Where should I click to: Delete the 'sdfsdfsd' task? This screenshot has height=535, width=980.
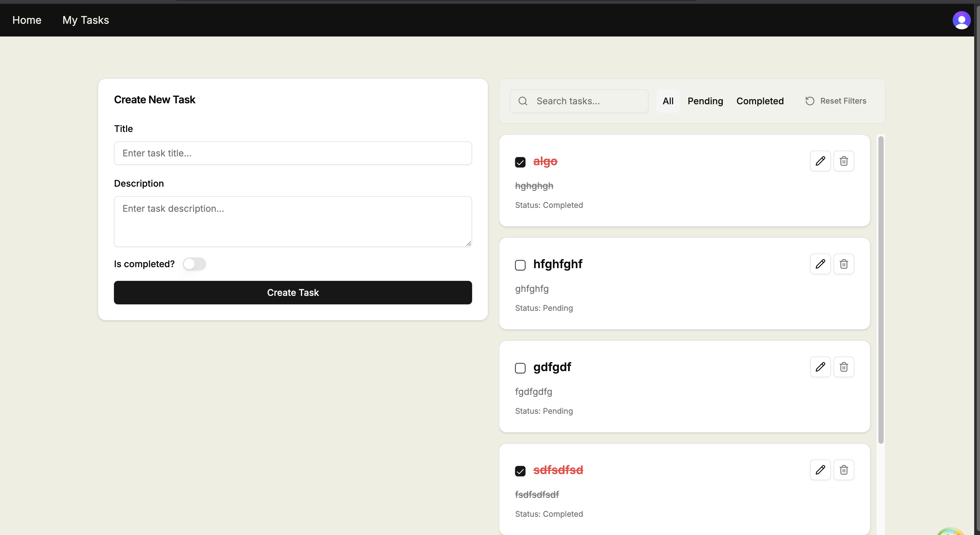tap(844, 470)
